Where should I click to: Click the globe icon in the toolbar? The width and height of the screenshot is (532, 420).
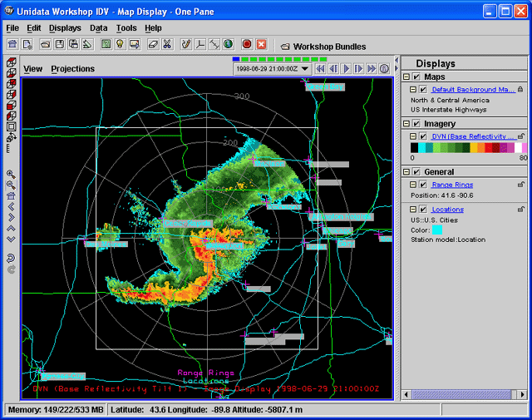[x=228, y=44]
